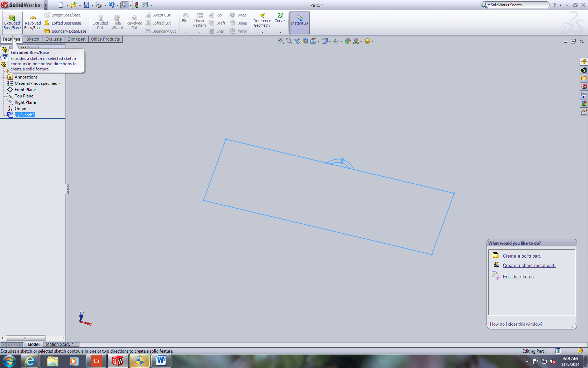This screenshot has width=588, height=368.
Task: Switch to the Office Products tab
Action: [x=105, y=39]
